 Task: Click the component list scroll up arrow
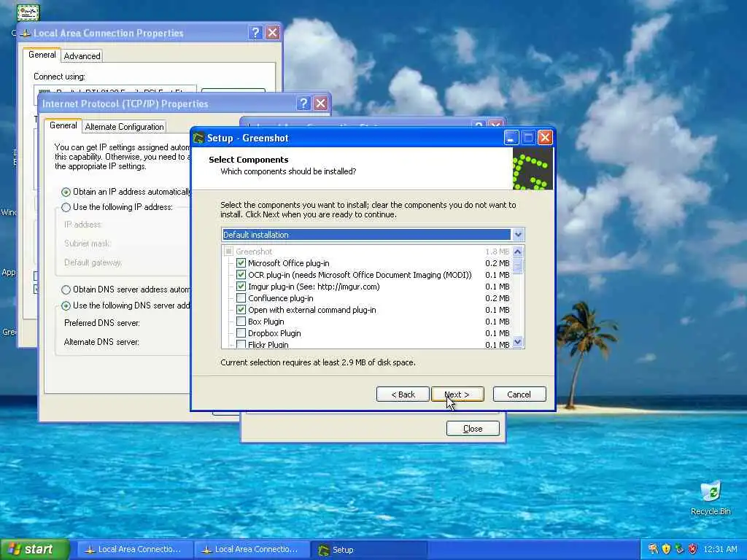pos(518,252)
